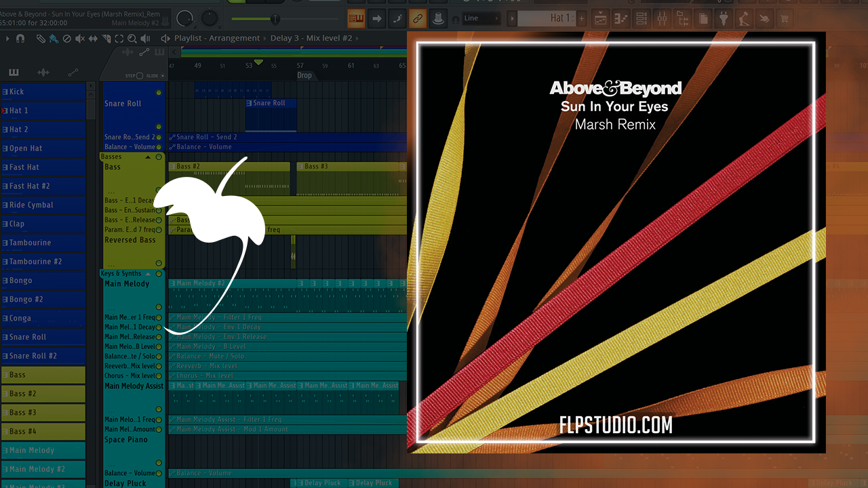Open the Piano roll toolbar icon

(x=620, y=18)
